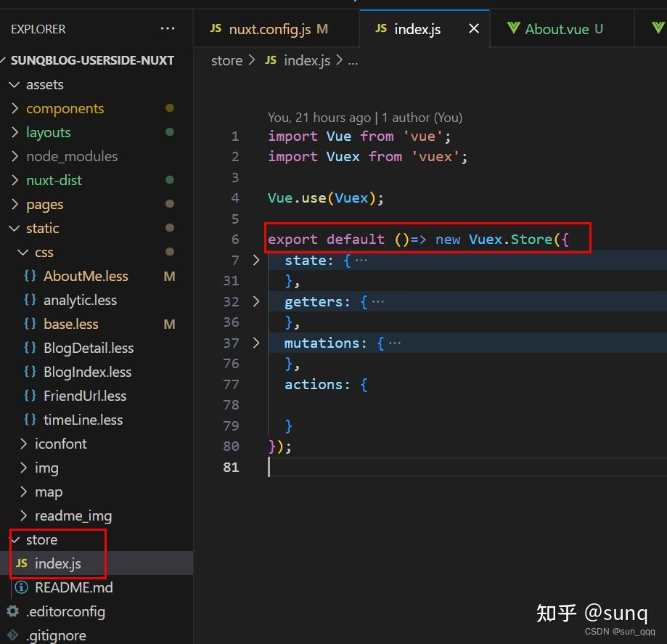Screen dimensions: 667x644
Task: Unfold the getters code block
Action: pyautogui.click(x=256, y=301)
